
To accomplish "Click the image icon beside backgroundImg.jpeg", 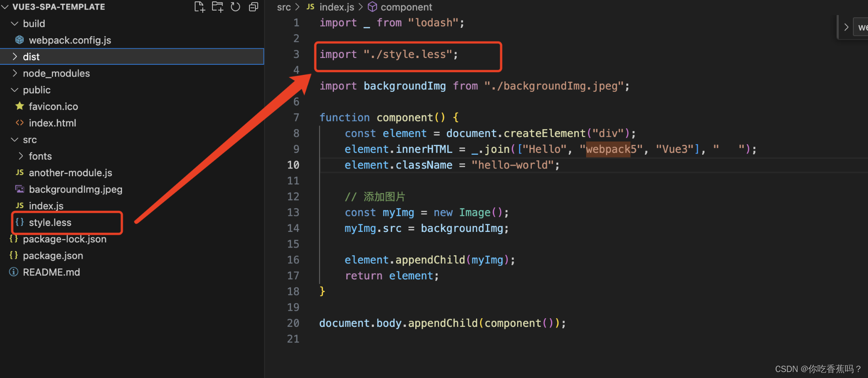I will pyautogui.click(x=20, y=189).
